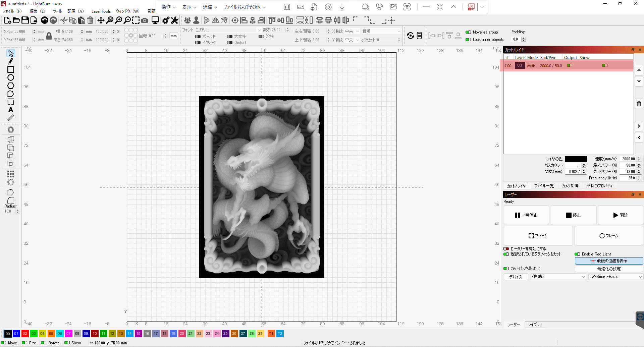This screenshot has width=644, height=347.
Task: Toggle the aspect ratio lock icon
Action: click(x=49, y=36)
